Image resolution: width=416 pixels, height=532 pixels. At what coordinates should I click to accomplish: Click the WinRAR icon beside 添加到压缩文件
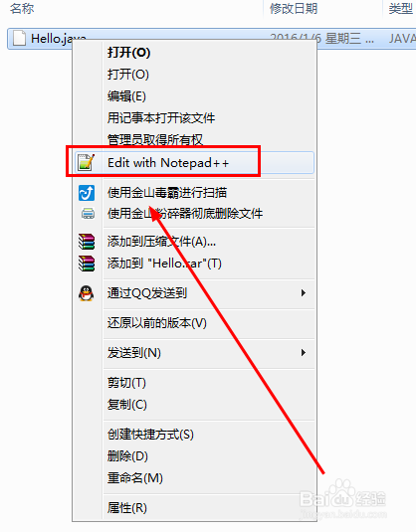pyautogui.click(x=87, y=242)
